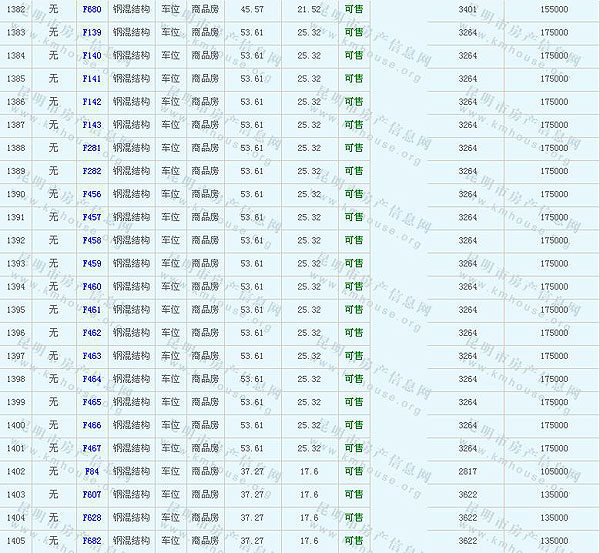600x553 pixels.
Task: Select the F142 unit link
Action: tap(92, 102)
